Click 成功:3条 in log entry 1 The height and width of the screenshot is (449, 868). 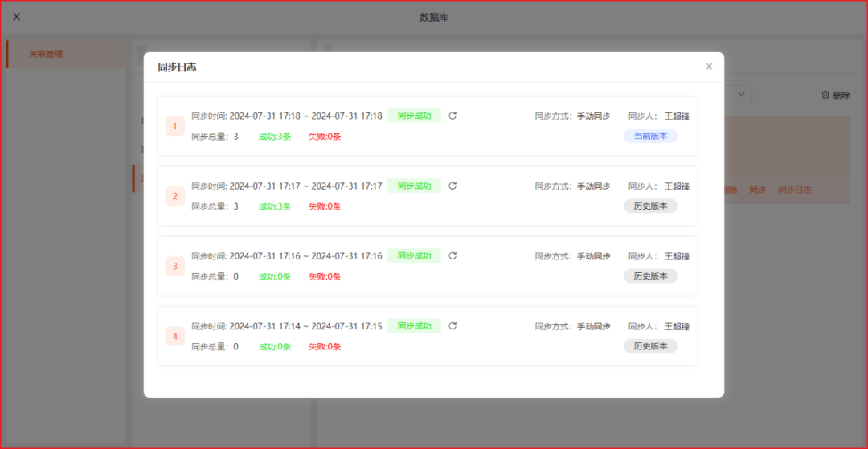tap(275, 137)
